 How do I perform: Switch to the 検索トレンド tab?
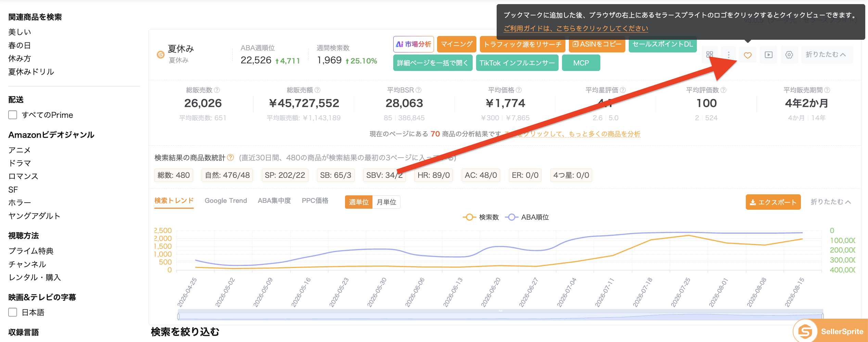click(174, 201)
